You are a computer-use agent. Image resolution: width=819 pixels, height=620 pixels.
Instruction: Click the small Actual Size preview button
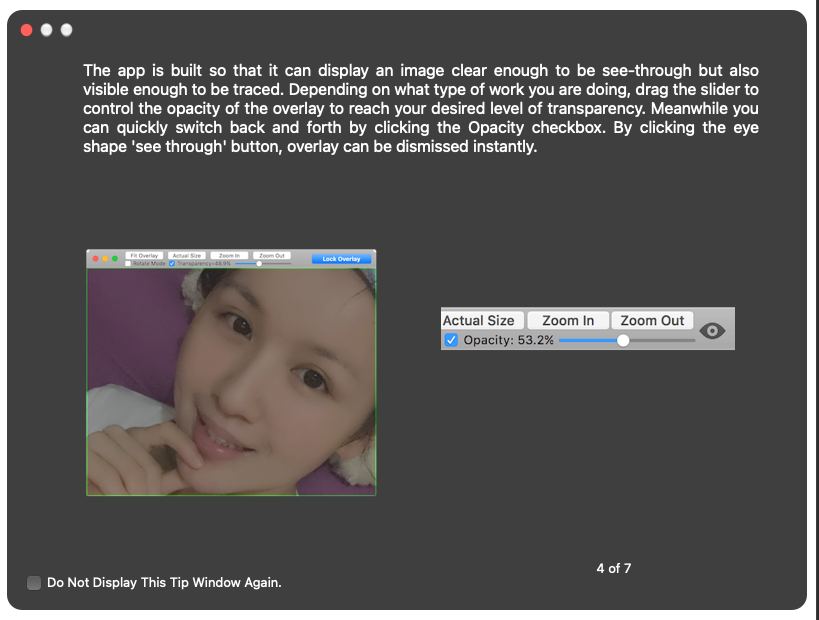[186, 256]
